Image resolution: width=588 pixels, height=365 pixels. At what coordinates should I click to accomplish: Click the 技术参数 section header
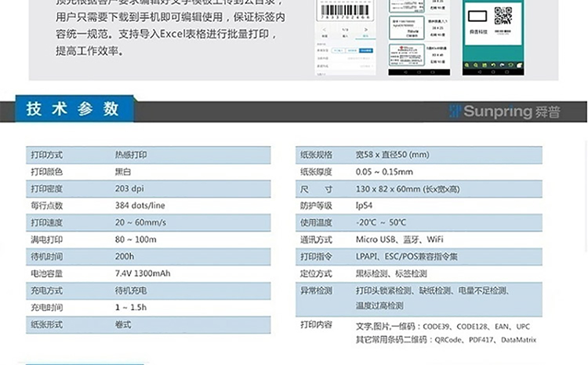coord(72,110)
